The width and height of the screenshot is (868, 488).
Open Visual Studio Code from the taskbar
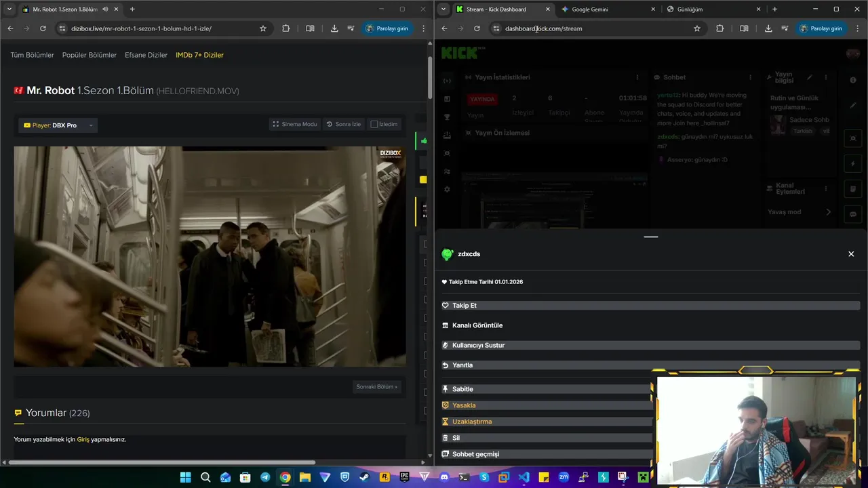524,478
